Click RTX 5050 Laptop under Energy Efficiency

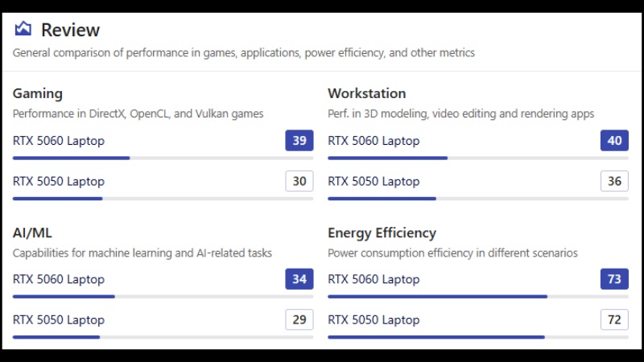(374, 319)
